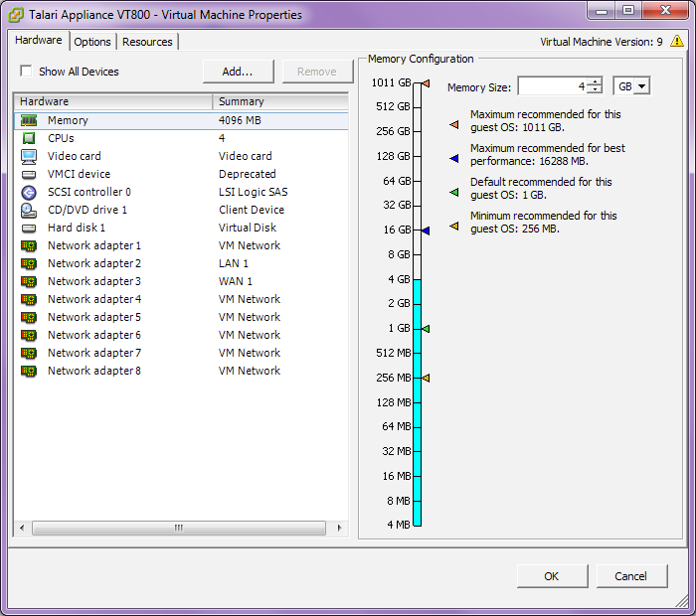Select the CD/DVD drive 1 row label
696x616 pixels.
(x=87, y=210)
